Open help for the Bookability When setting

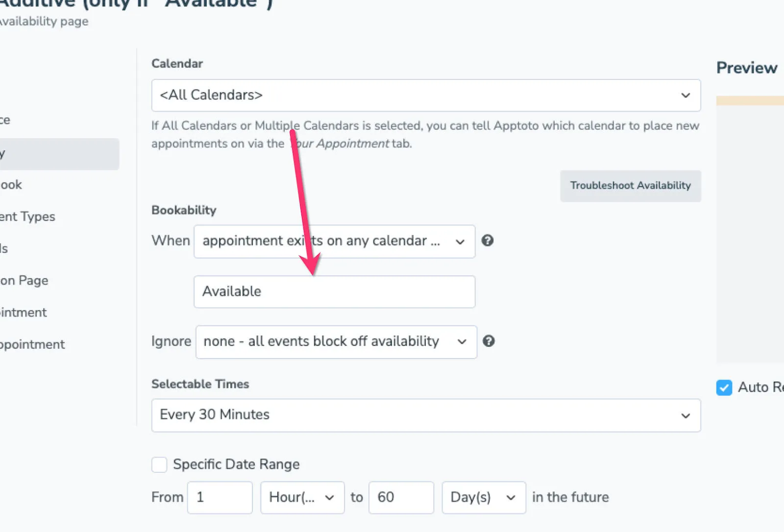pyautogui.click(x=488, y=241)
